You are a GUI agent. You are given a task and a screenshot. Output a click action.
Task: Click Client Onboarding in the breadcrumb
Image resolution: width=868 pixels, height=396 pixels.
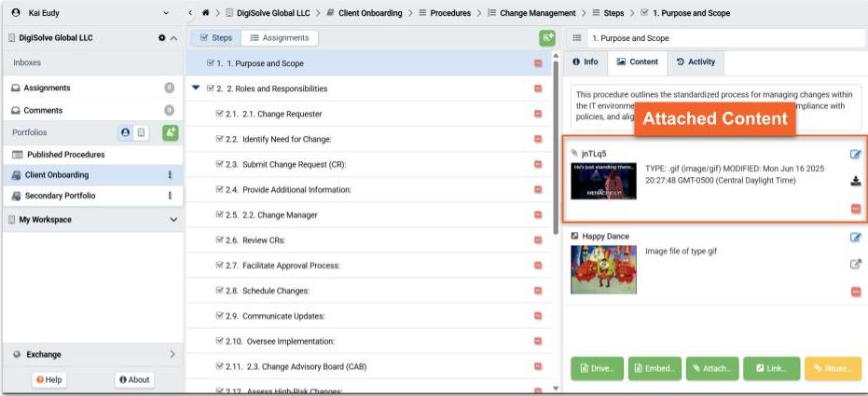370,13
